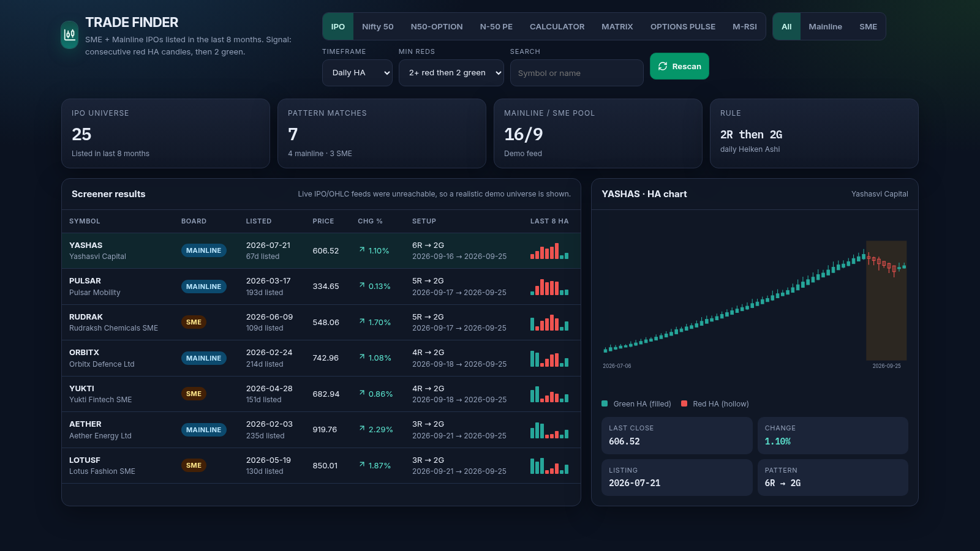Click the Red HA legend swatch

684,403
